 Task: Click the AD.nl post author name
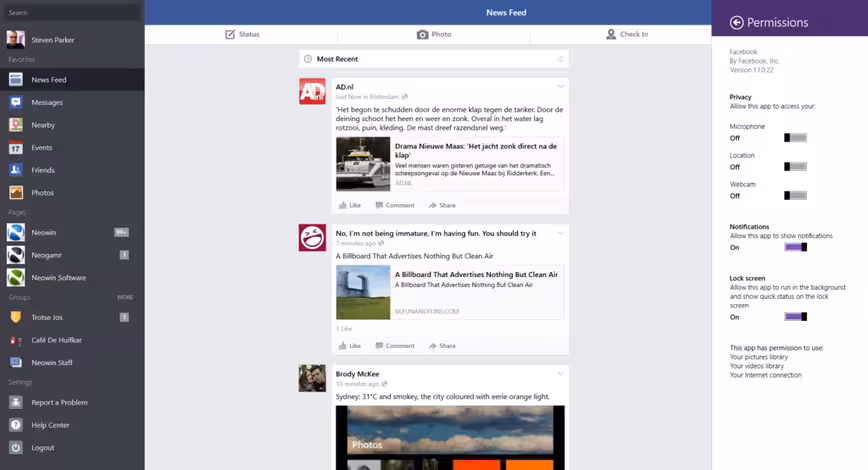(x=344, y=87)
